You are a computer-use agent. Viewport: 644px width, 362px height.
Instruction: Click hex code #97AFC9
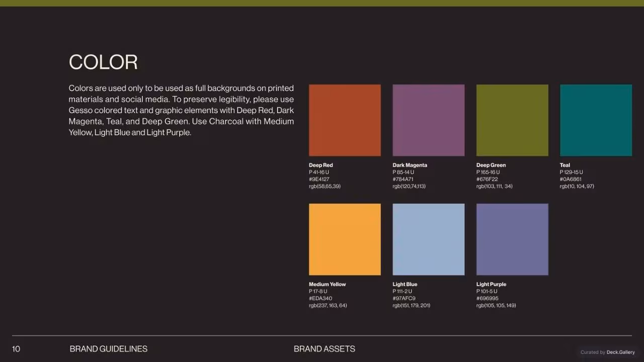tap(404, 298)
